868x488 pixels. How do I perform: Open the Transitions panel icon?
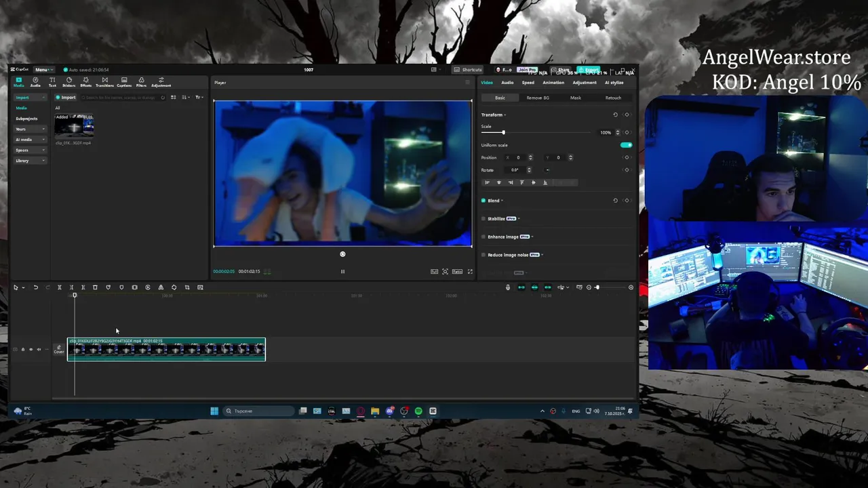coord(104,81)
